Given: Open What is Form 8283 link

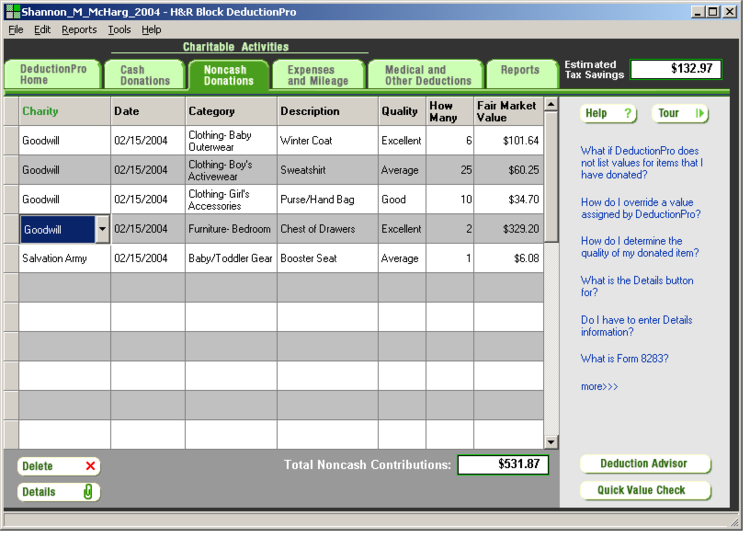Looking at the screenshot, I should 624,358.
